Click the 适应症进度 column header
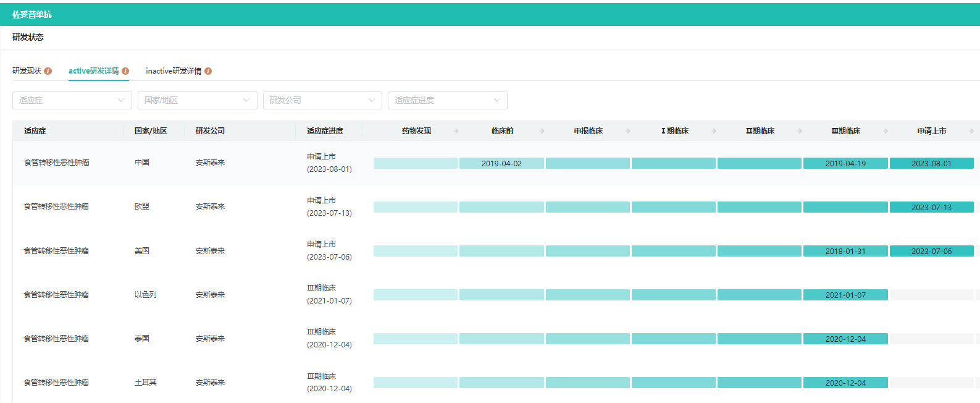 point(325,131)
